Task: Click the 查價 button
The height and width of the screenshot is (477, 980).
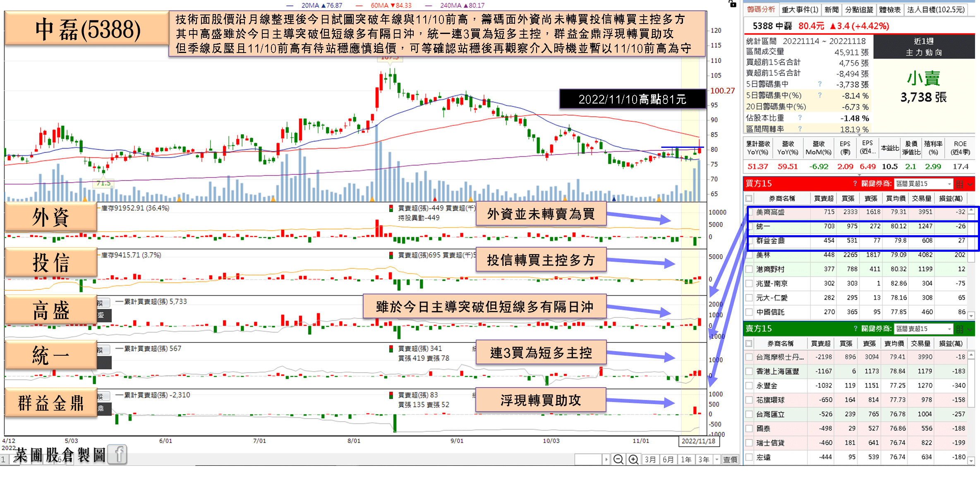Action: pos(730,459)
